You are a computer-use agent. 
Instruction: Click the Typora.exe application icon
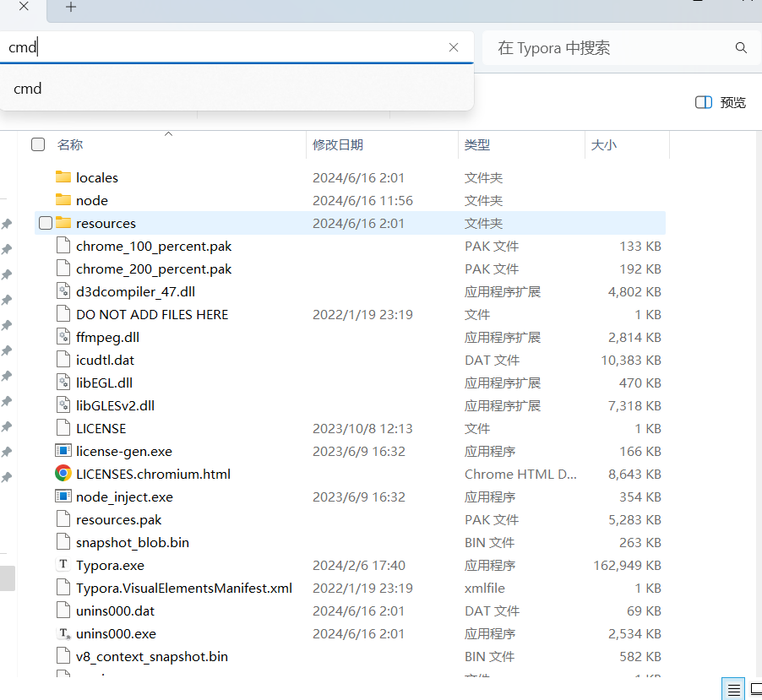tap(63, 565)
